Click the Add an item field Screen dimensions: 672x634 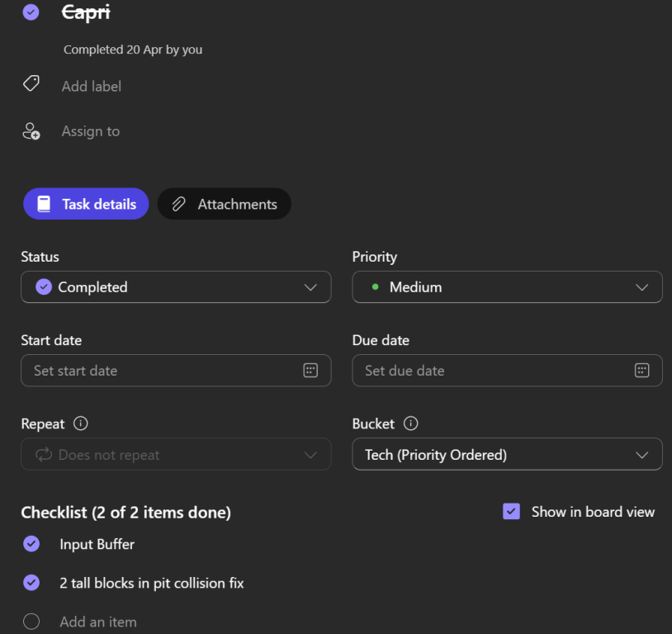click(x=98, y=622)
